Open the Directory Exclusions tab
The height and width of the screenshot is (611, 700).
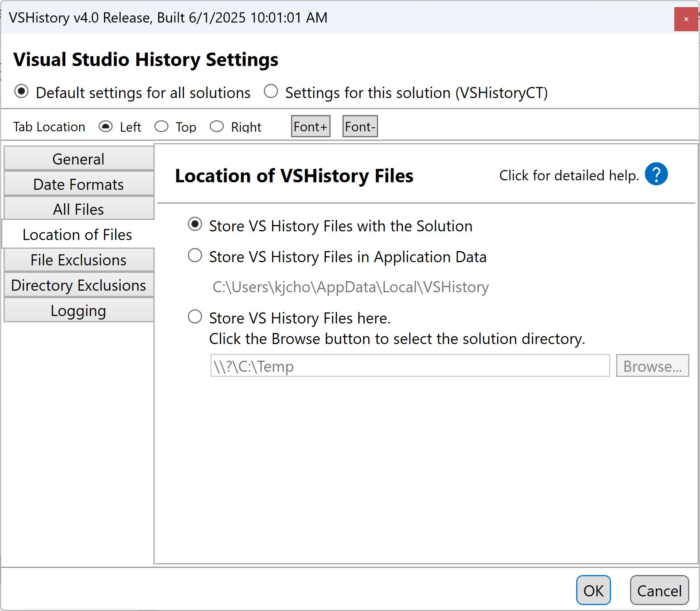[x=78, y=285]
